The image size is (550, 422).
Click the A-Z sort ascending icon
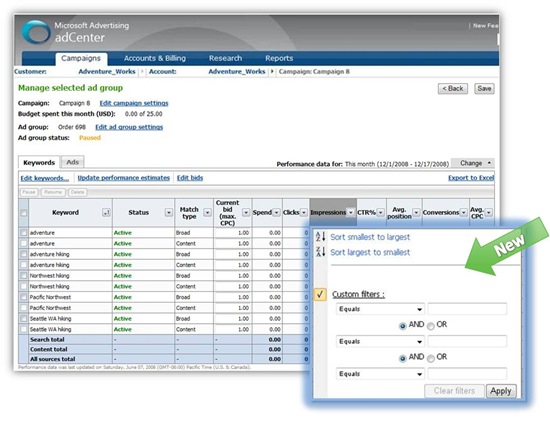tap(321, 236)
